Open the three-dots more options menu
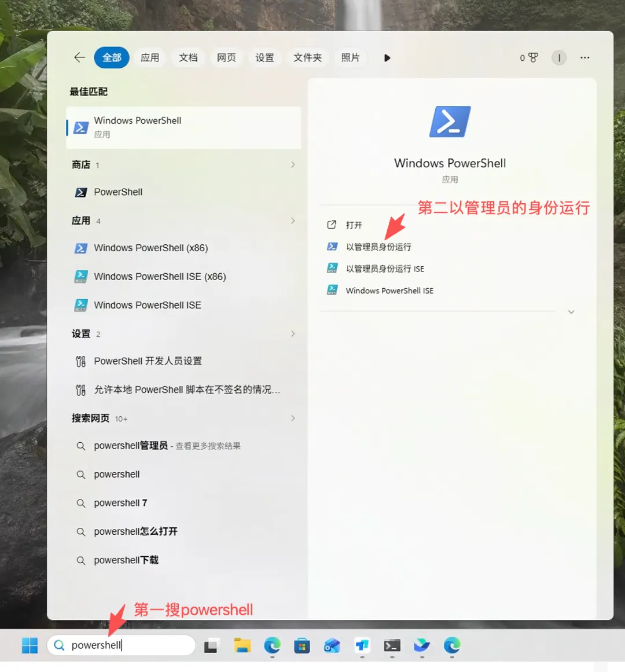 click(584, 57)
